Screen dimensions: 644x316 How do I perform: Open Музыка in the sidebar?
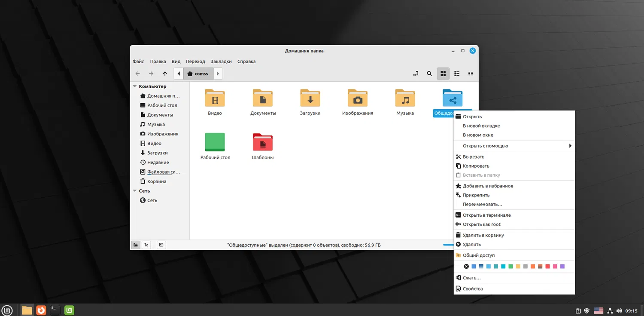(153, 124)
